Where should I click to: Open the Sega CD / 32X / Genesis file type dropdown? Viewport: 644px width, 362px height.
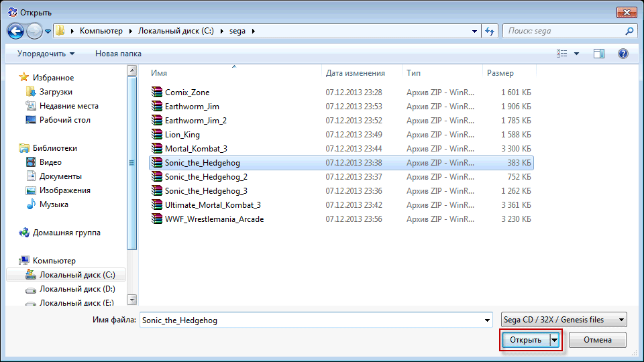(x=563, y=320)
